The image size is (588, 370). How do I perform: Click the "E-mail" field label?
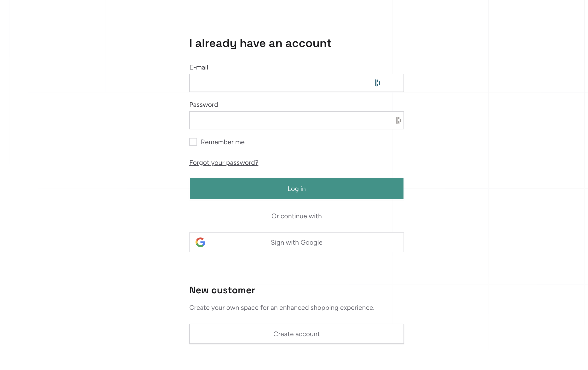pyautogui.click(x=199, y=67)
